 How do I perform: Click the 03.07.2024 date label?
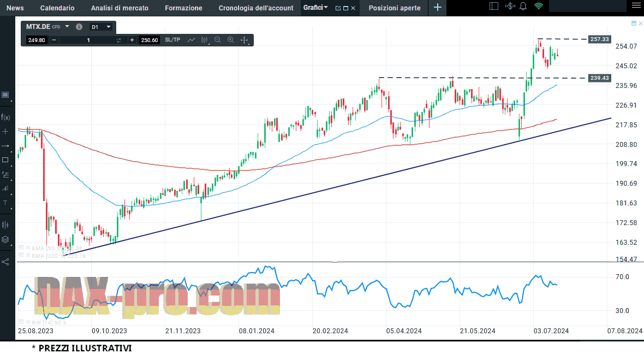click(551, 331)
